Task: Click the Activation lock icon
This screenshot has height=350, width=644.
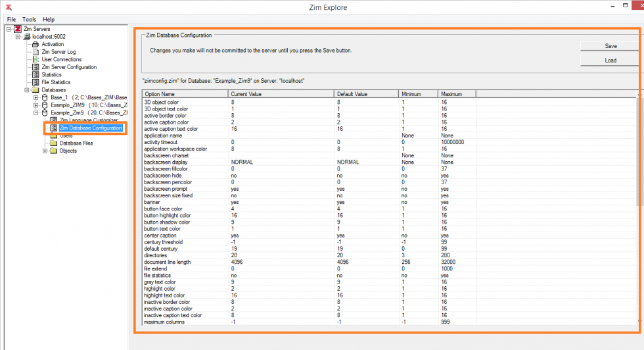Action: pos(35,44)
